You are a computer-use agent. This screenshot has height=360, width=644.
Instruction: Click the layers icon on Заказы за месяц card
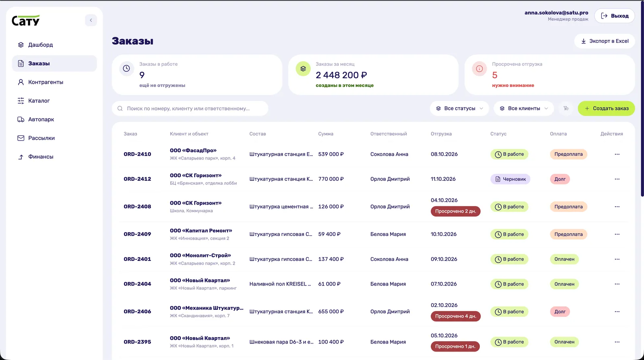303,69
